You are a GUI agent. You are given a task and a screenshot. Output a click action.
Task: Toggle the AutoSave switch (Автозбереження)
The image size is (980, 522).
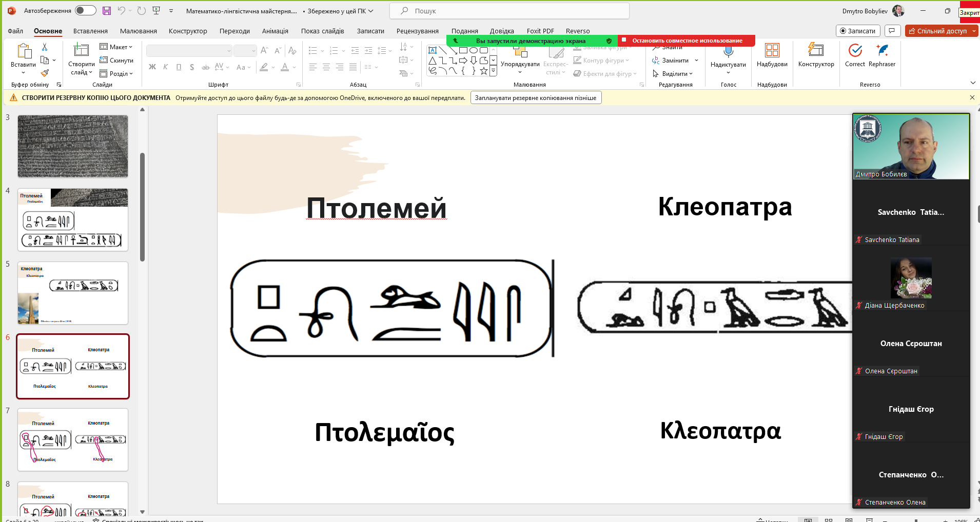[x=85, y=11]
